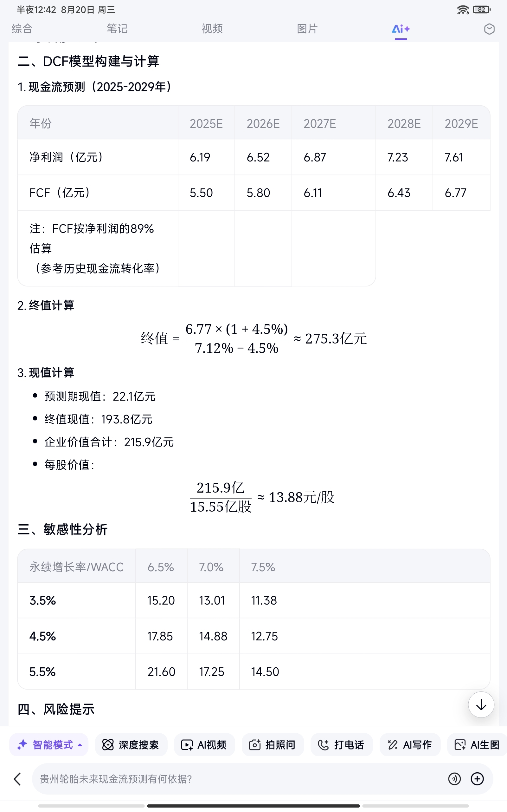Viewport: 507px width, 812px height.
Task: Tap the Wi-Fi status icon
Action: point(463,10)
